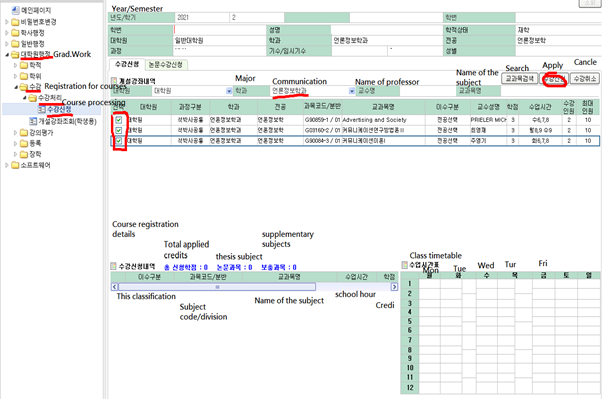Uncheck the Advertising and Society course checkbox
The width and height of the screenshot is (602, 399).
(119, 120)
